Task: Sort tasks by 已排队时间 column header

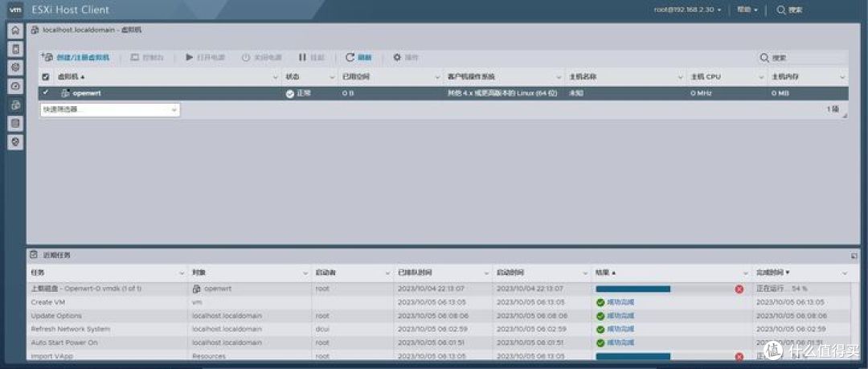Action: pos(416,273)
